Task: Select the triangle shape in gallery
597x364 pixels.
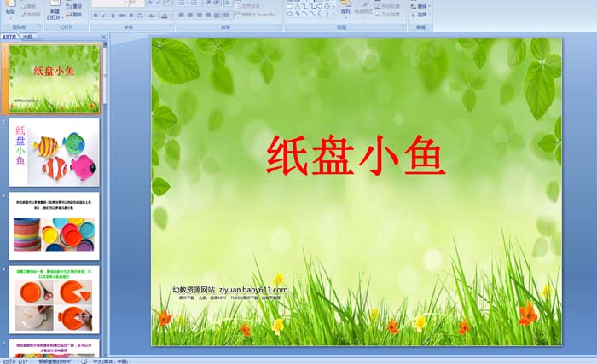Action: pyautogui.click(x=298, y=7)
